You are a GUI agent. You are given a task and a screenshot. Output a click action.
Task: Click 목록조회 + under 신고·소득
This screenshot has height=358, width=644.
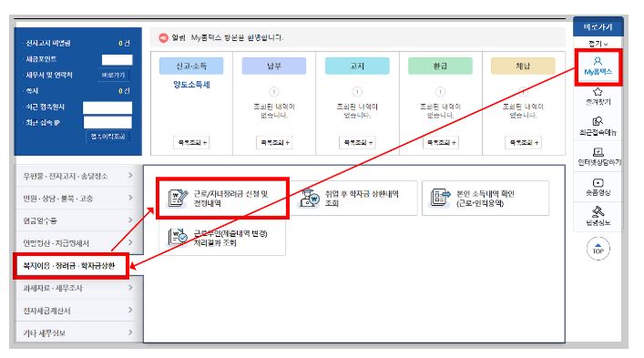[192, 142]
